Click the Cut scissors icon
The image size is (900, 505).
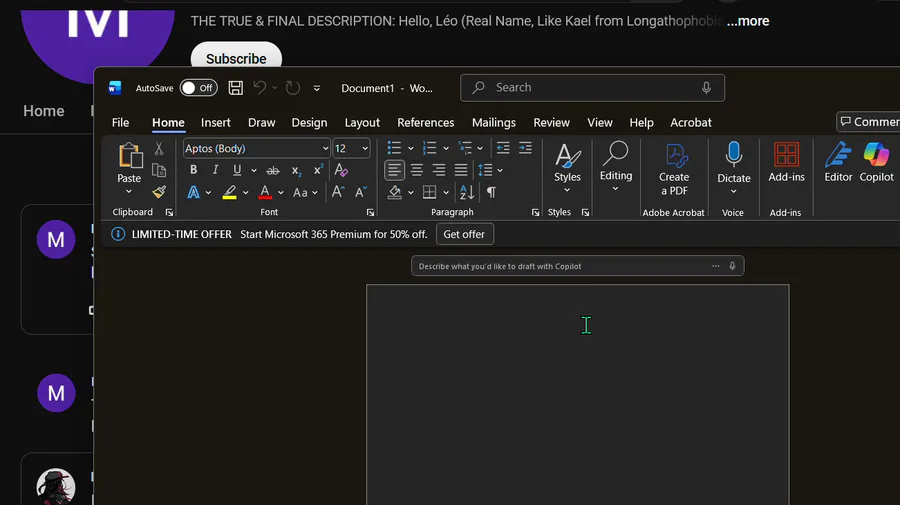click(x=159, y=149)
